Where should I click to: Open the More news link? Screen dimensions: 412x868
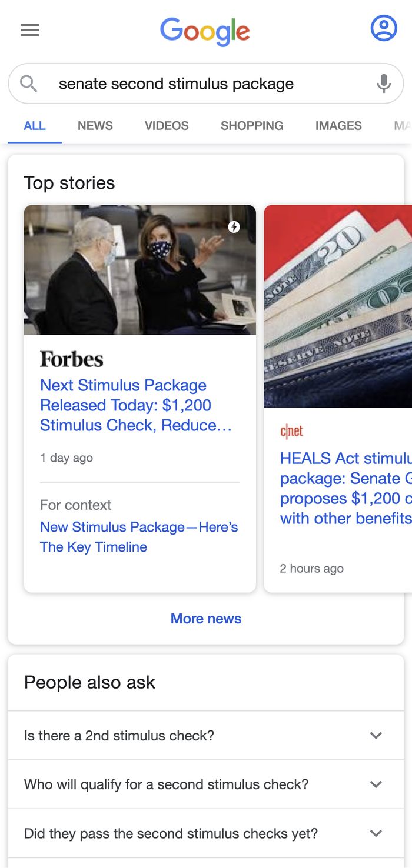pyautogui.click(x=206, y=619)
